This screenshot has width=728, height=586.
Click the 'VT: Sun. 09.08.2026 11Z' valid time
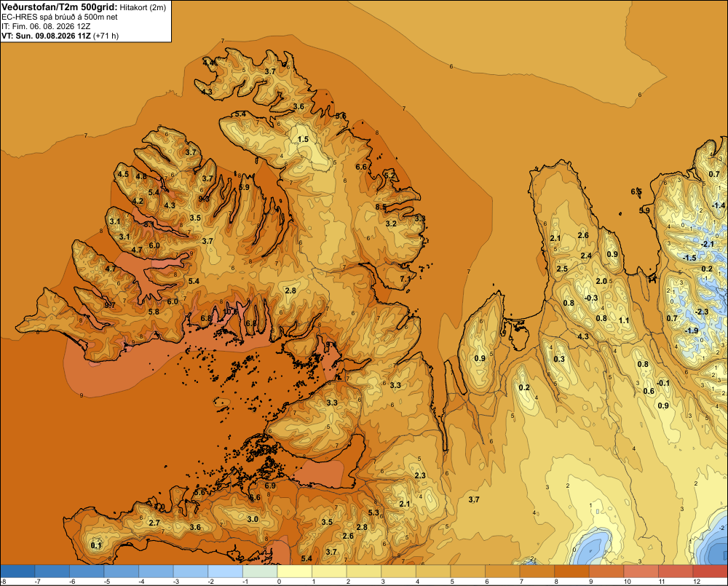coord(47,36)
